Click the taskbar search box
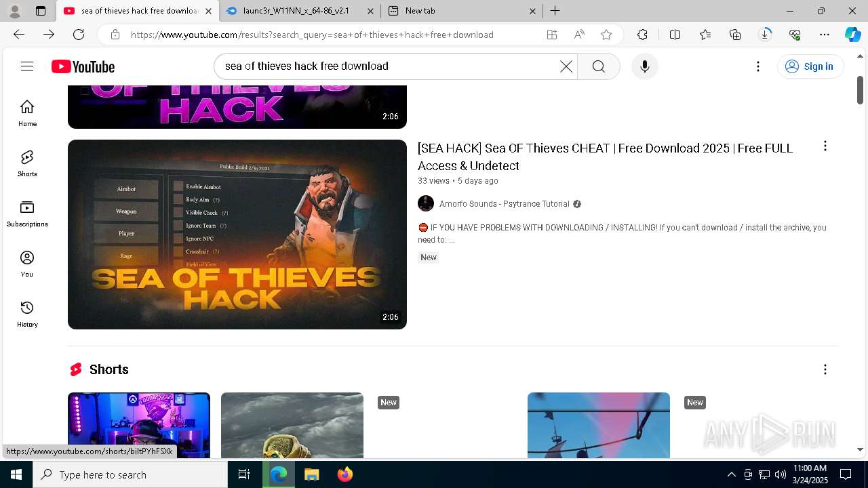 pos(130,474)
